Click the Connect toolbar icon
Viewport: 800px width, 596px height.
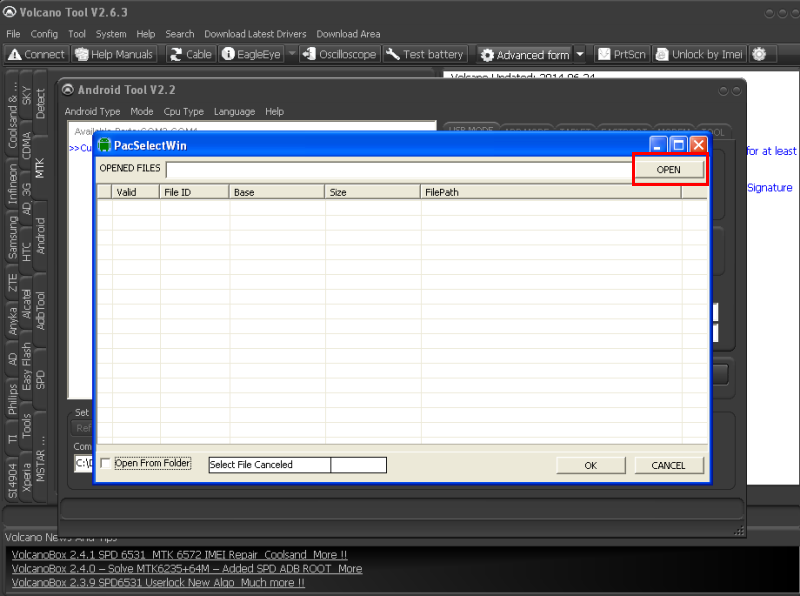(x=15, y=54)
